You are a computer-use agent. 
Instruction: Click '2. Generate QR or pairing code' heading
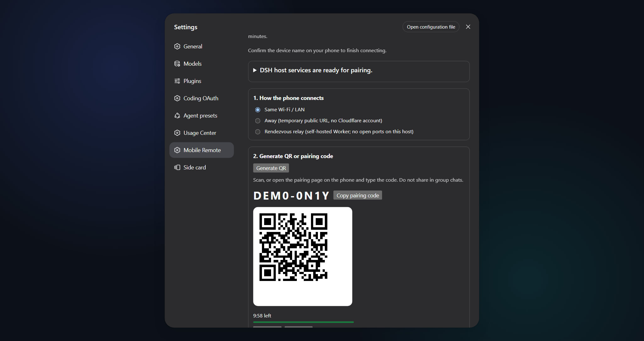click(x=293, y=156)
